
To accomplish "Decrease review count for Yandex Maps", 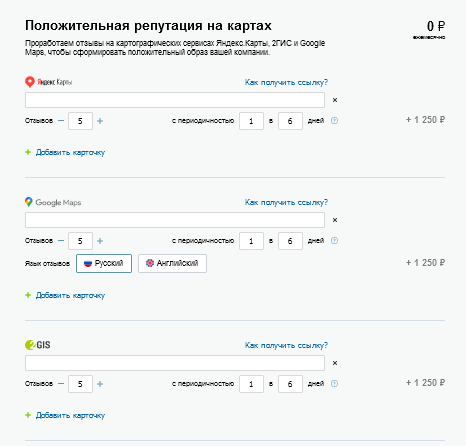I will pyautogui.click(x=61, y=121).
